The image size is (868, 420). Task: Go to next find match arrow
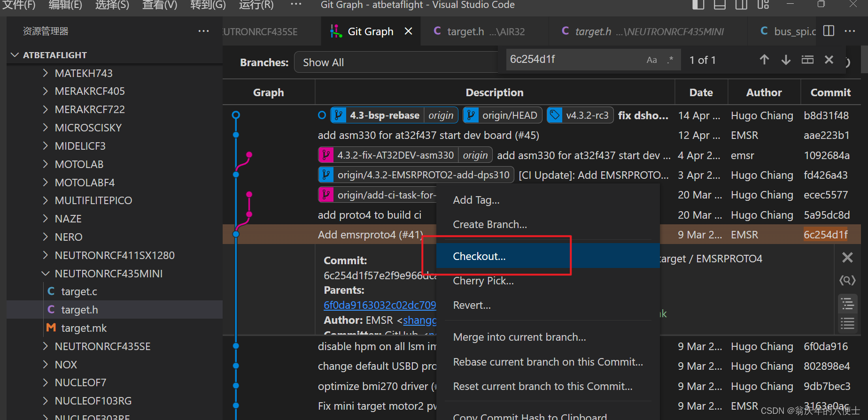786,60
